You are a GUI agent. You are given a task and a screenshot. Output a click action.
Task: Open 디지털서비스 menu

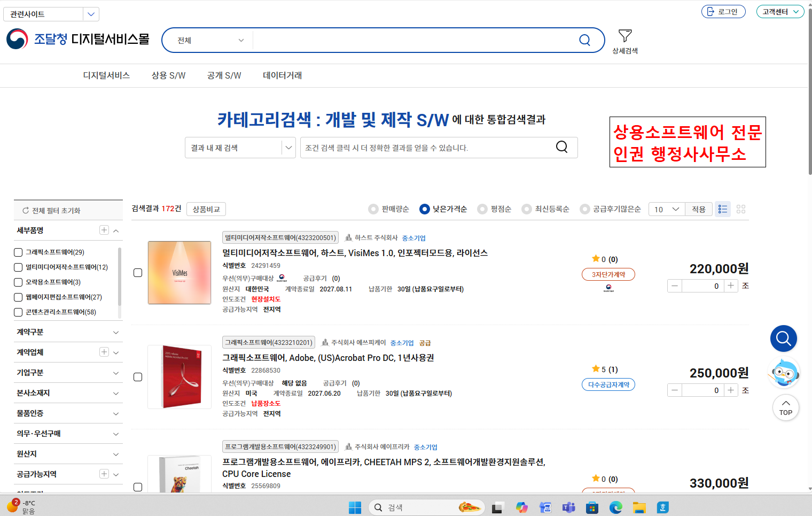[106, 75]
